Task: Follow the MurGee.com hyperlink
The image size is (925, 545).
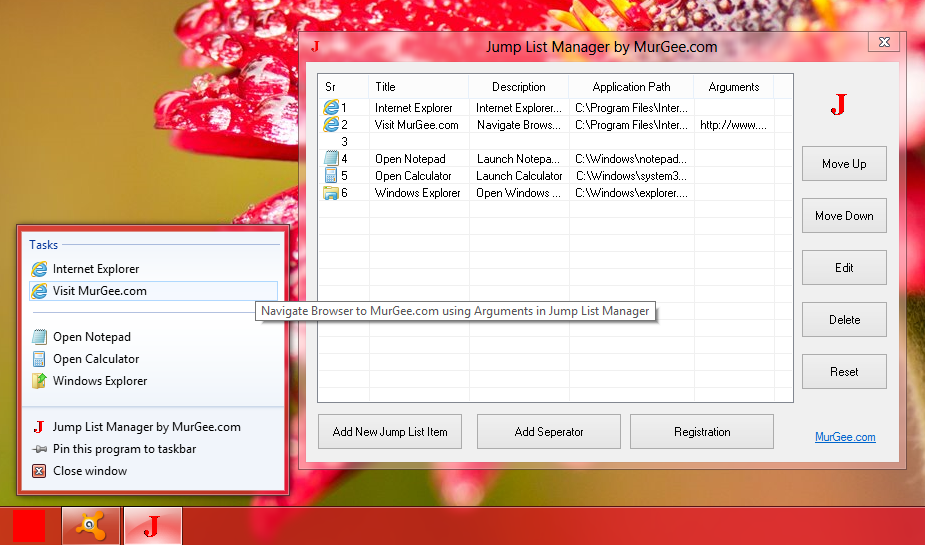Action: point(845,437)
